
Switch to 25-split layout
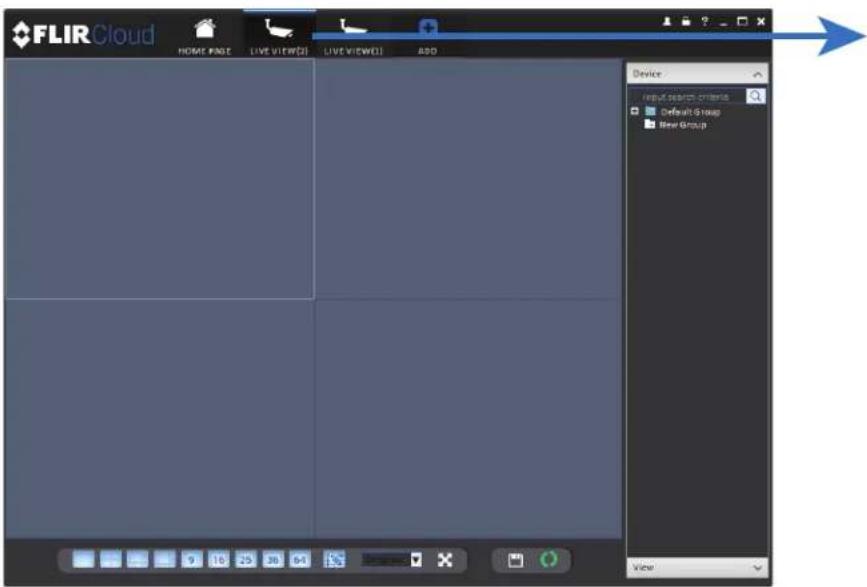click(x=246, y=560)
